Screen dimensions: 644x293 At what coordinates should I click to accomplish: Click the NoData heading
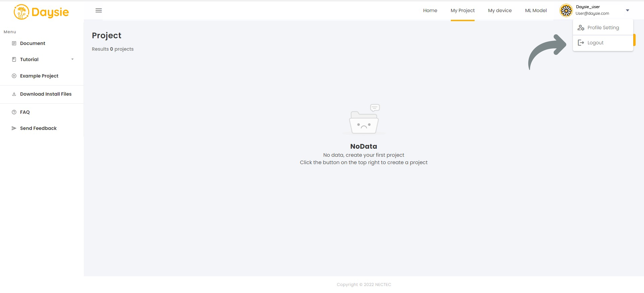(364, 146)
